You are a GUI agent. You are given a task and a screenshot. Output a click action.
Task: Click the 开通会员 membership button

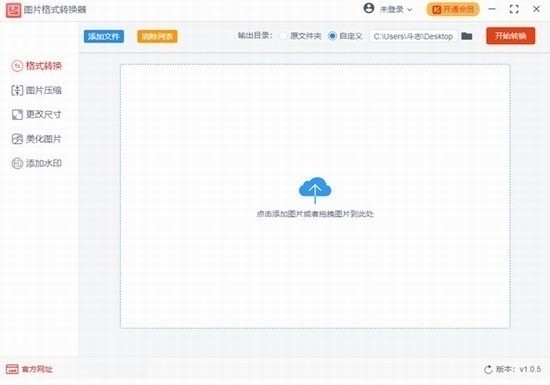[x=453, y=9]
